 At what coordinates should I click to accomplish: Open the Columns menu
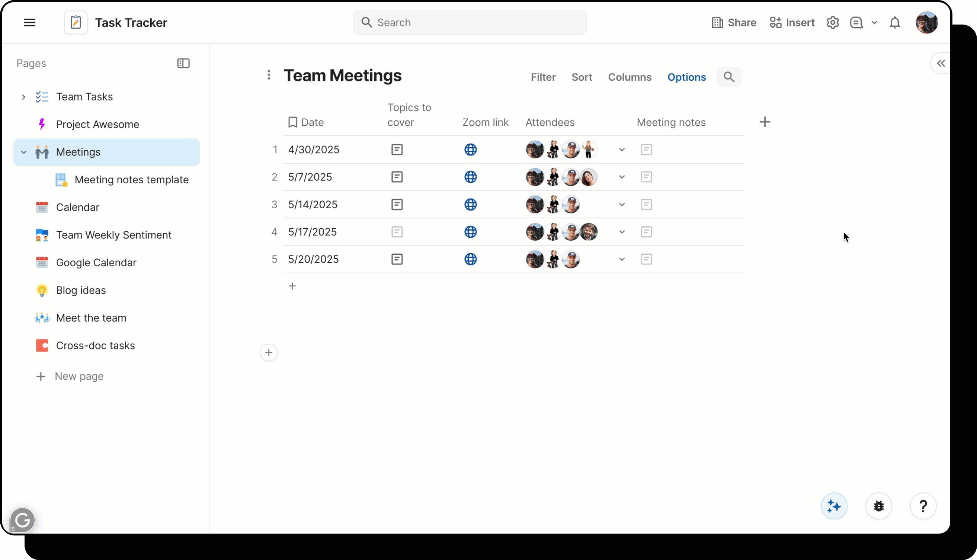click(x=630, y=77)
